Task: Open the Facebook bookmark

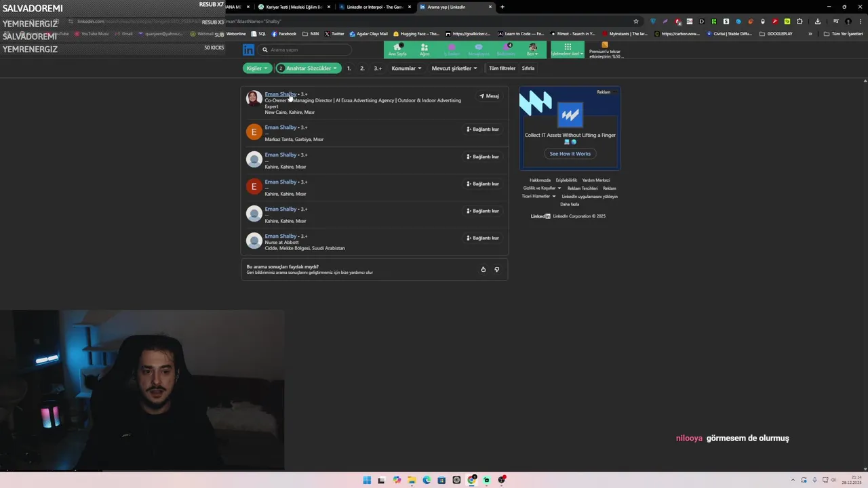Action: [284, 34]
